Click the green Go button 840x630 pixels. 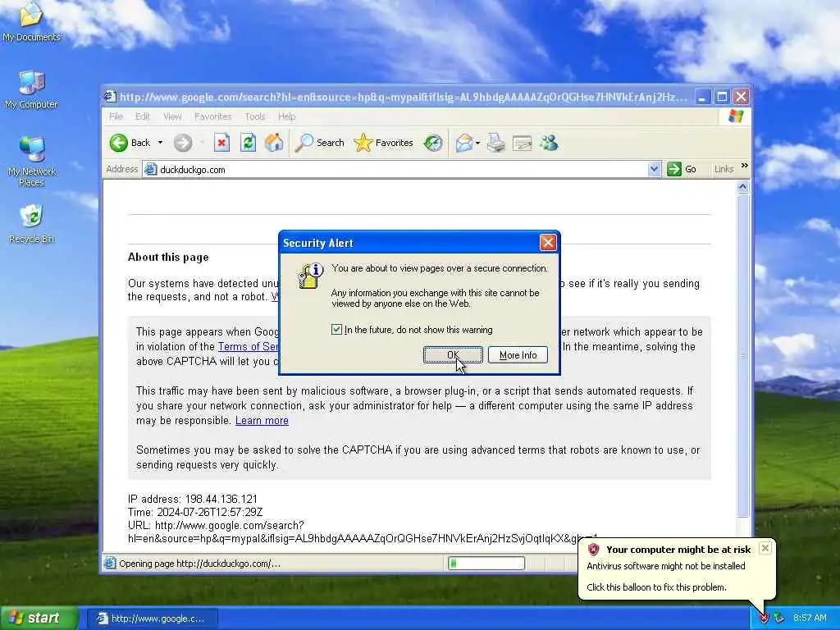(x=682, y=169)
